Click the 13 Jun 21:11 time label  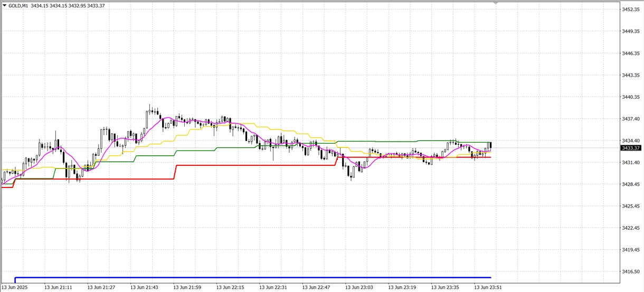point(58,288)
